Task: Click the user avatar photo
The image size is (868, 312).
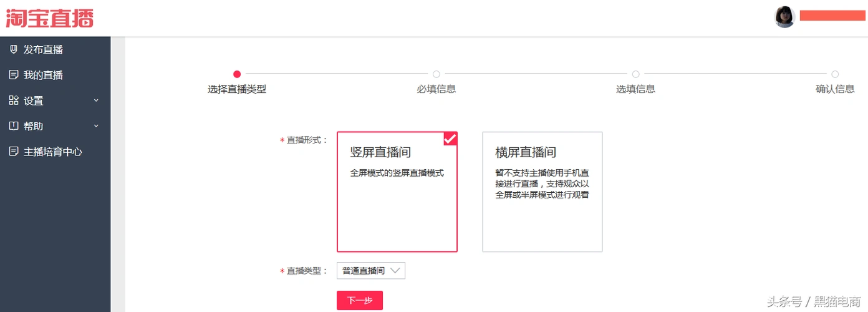Action: (x=785, y=17)
